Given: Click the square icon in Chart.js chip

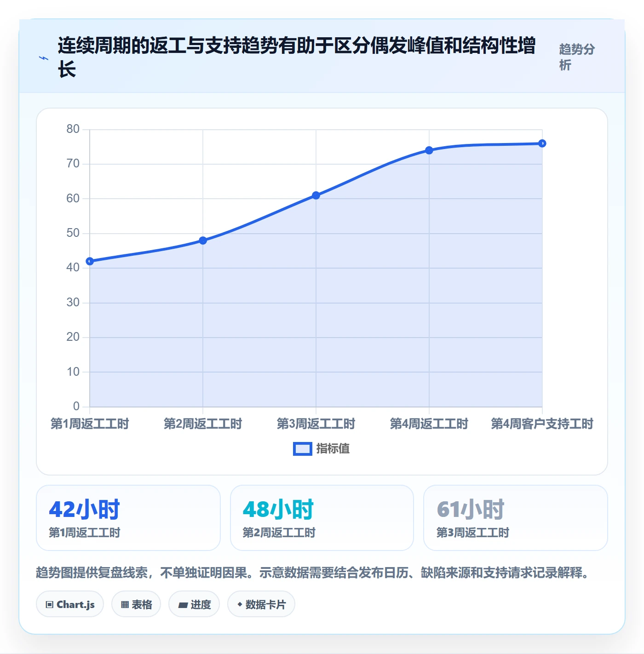Looking at the screenshot, I should (x=50, y=605).
